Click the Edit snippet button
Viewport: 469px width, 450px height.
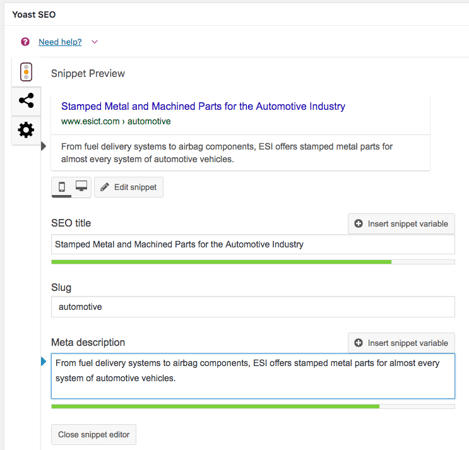pyautogui.click(x=129, y=187)
